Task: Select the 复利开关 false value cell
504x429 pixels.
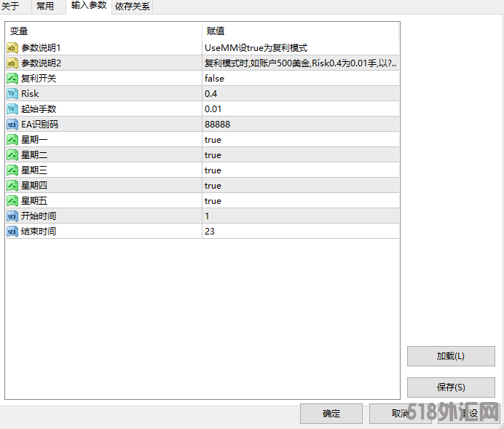Action: [x=301, y=79]
